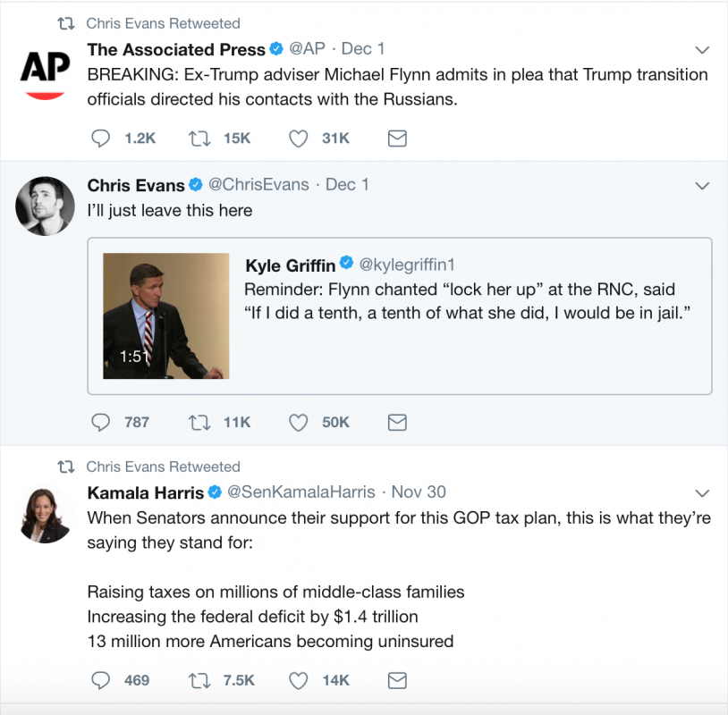This screenshot has height=715, width=728.
Task: Click Chris Evans' profile avatar
Action: (x=45, y=206)
